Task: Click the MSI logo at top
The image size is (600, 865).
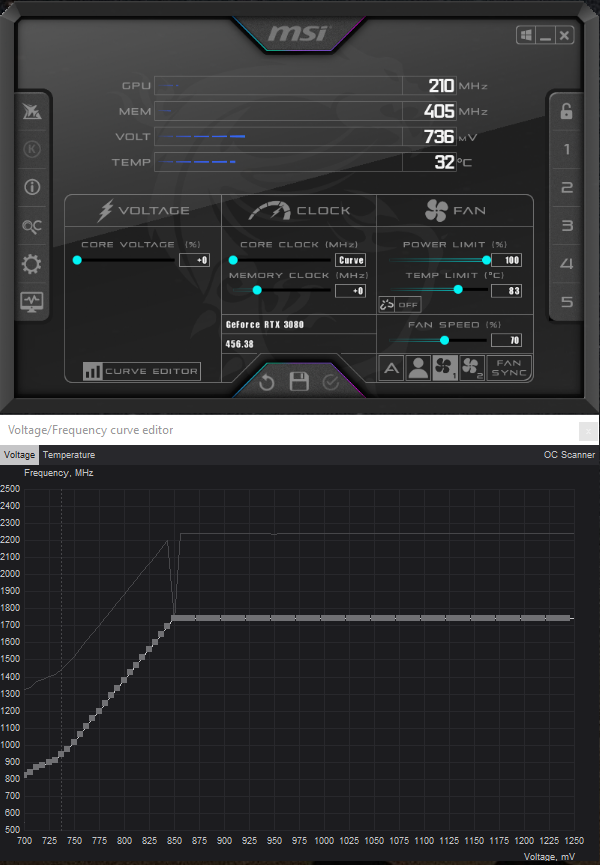Action: click(298, 33)
